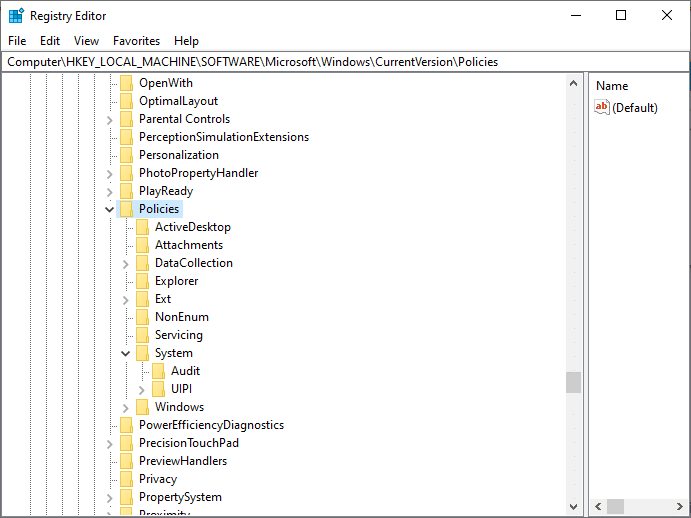Click the Policies folder icon
Screen dimensions: 691x518
pos(126,209)
